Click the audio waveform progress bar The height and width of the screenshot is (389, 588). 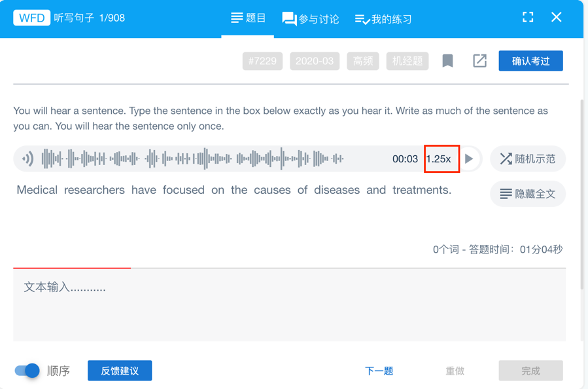(x=192, y=159)
